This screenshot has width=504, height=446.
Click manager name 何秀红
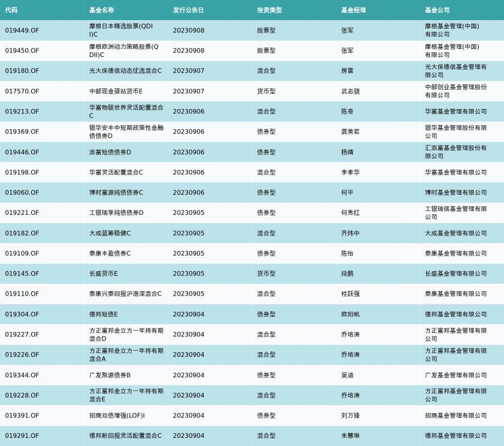(x=350, y=213)
